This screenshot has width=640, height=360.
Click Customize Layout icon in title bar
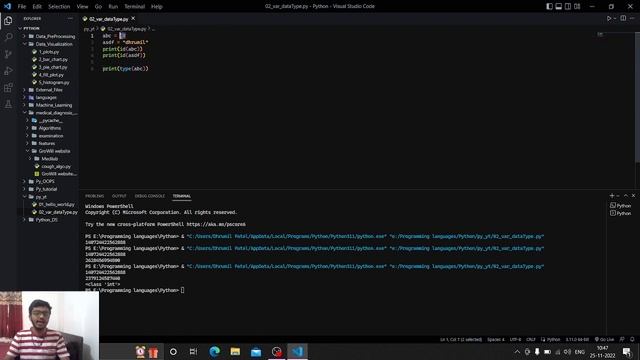[577, 6]
